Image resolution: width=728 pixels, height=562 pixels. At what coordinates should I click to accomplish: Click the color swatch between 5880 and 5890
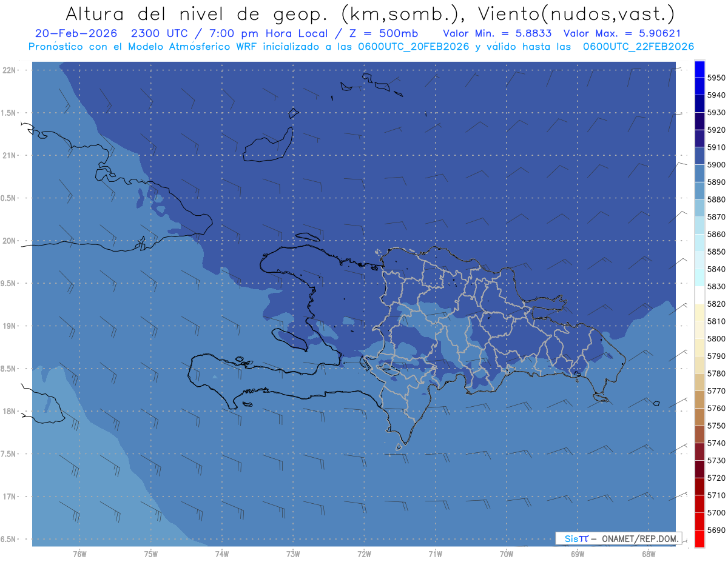pyautogui.click(x=699, y=190)
